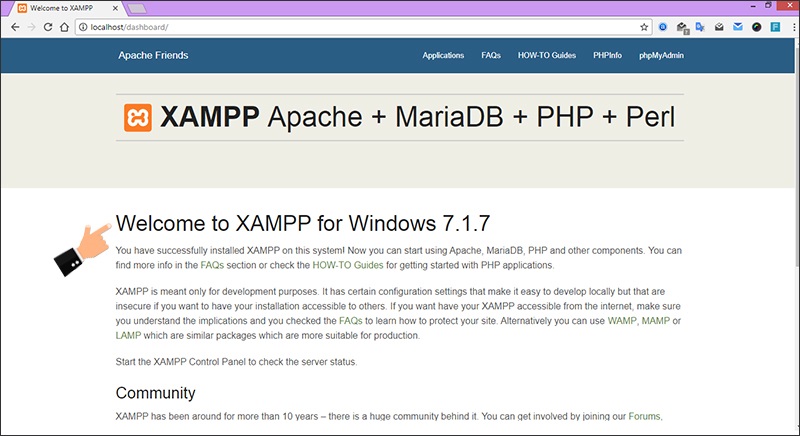
Task: Open the 'MAMP' link
Action: coord(656,321)
